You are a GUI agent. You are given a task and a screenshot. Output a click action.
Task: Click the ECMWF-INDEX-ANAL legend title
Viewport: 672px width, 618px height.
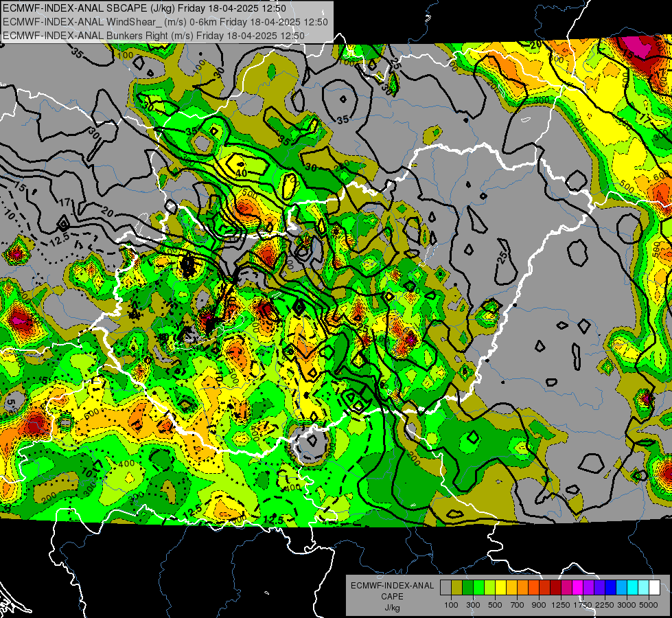coord(392,586)
